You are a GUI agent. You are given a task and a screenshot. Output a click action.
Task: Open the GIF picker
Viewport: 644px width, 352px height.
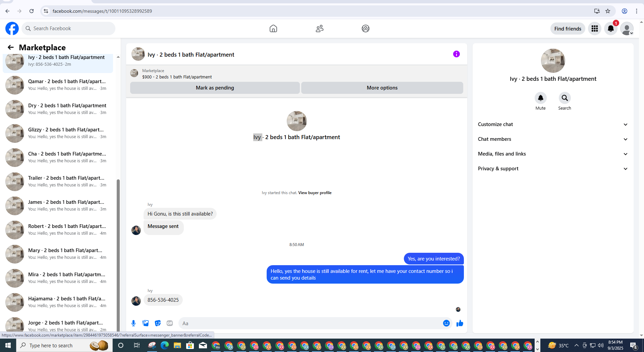tap(170, 323)
